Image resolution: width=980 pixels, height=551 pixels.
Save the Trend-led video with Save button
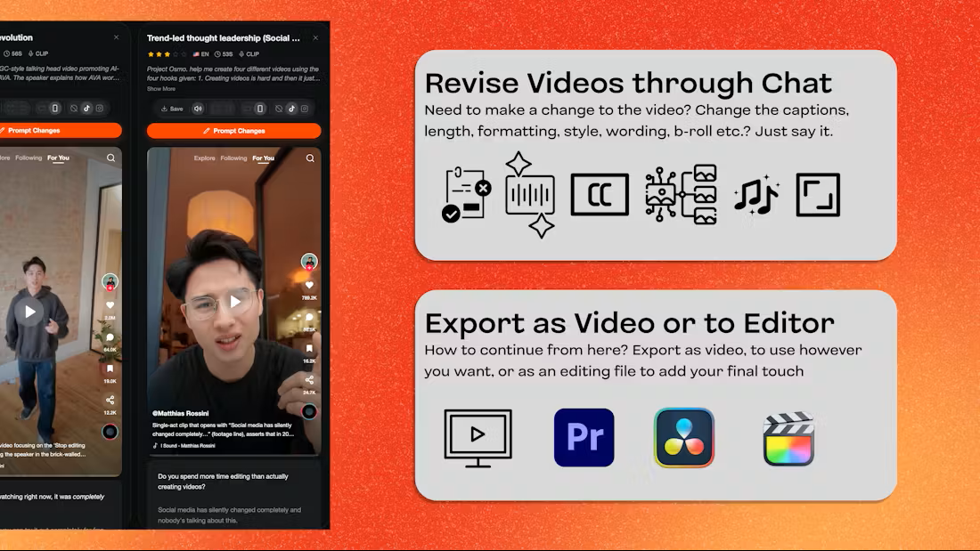coord(172,109)
